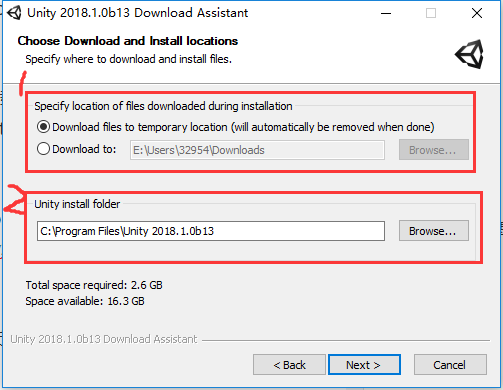
Task: Click the large Unity logo in header
Action: tap(470, 54)
